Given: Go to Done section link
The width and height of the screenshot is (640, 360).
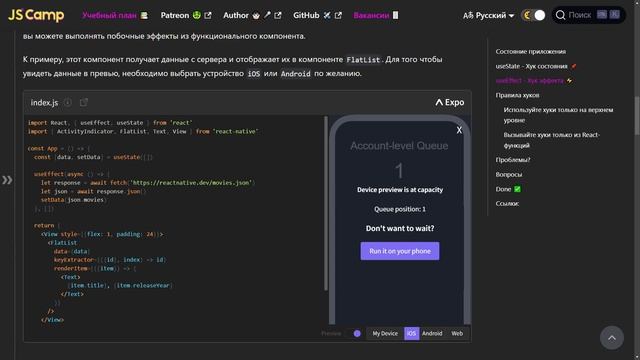Looking at the screenshot, I should pyautogui.click(x=508, y=189).
